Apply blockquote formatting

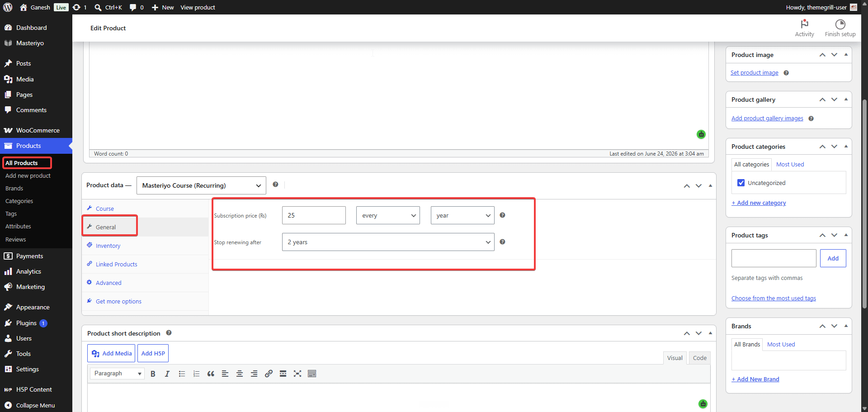pyautogui.click(x=211, y=374)
